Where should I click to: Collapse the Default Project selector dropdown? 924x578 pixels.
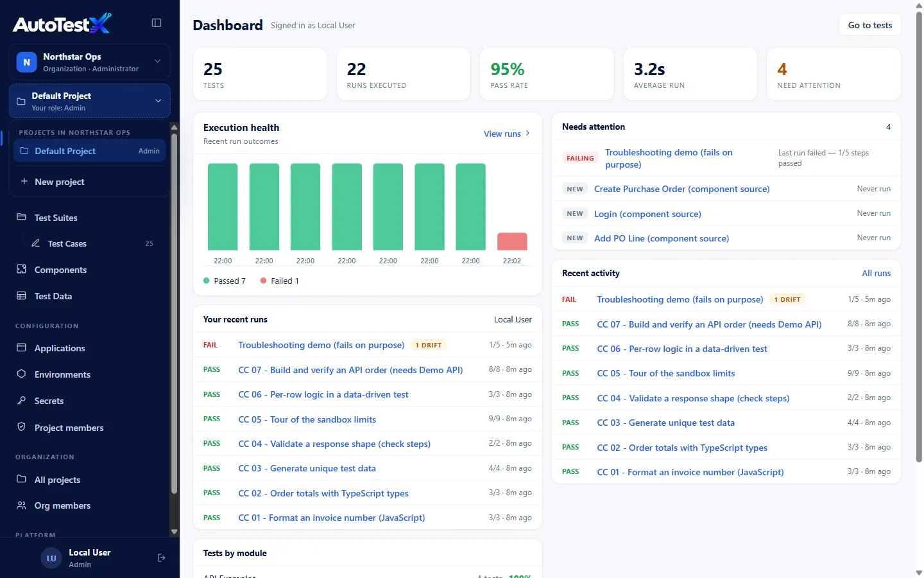point(158,101)
